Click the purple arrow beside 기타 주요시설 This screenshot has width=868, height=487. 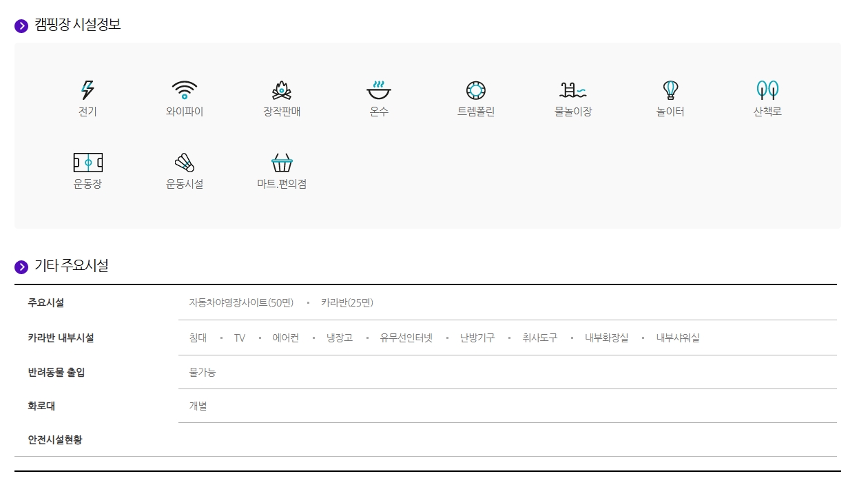pos(21,267)
